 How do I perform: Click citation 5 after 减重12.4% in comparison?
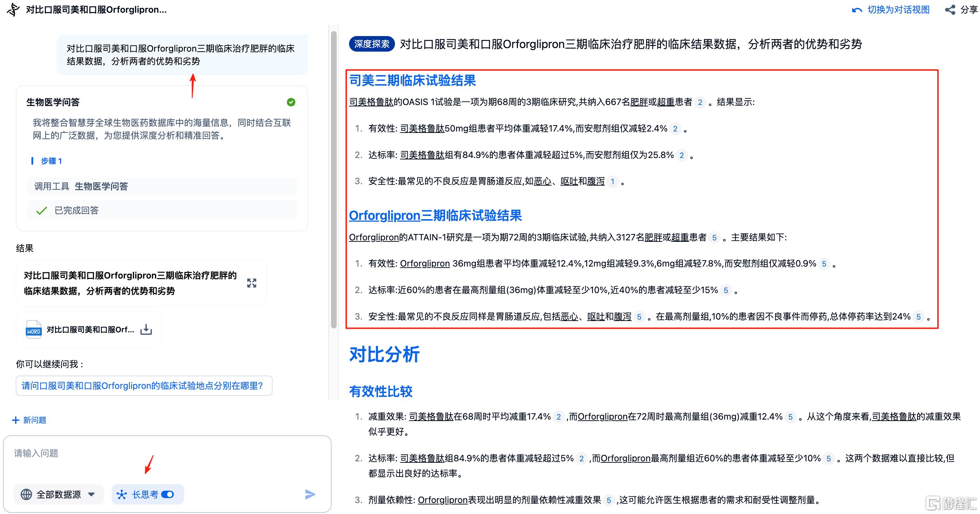pyautogui.click(x=791, y=417)
